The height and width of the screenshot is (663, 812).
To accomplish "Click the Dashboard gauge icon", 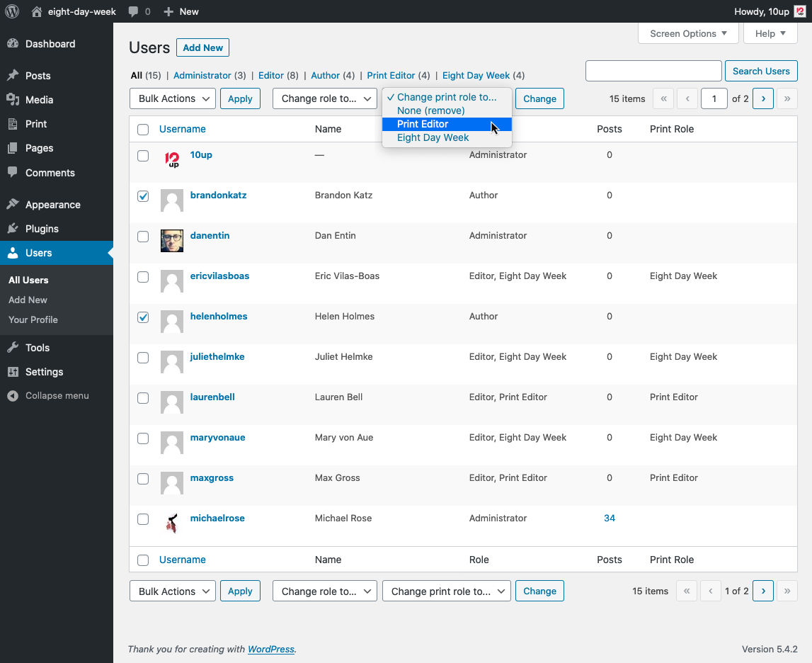I will click(13, 44).
